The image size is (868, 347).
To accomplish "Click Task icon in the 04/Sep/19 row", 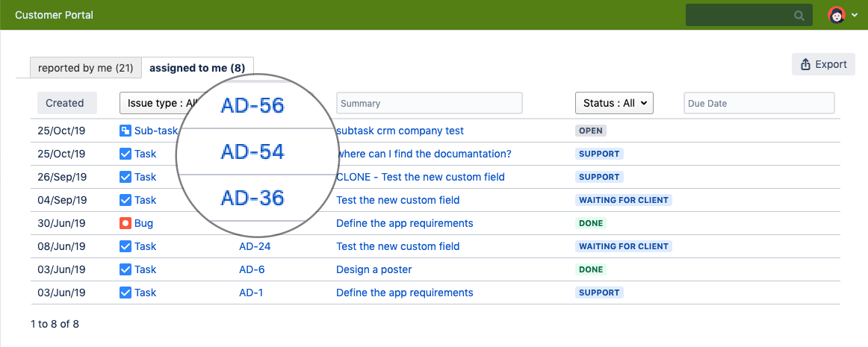I will click(x=125, y=200).
